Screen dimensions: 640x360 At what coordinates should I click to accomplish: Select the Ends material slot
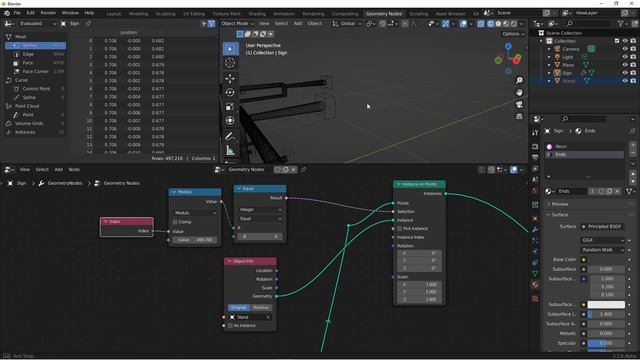click(584, 155)
